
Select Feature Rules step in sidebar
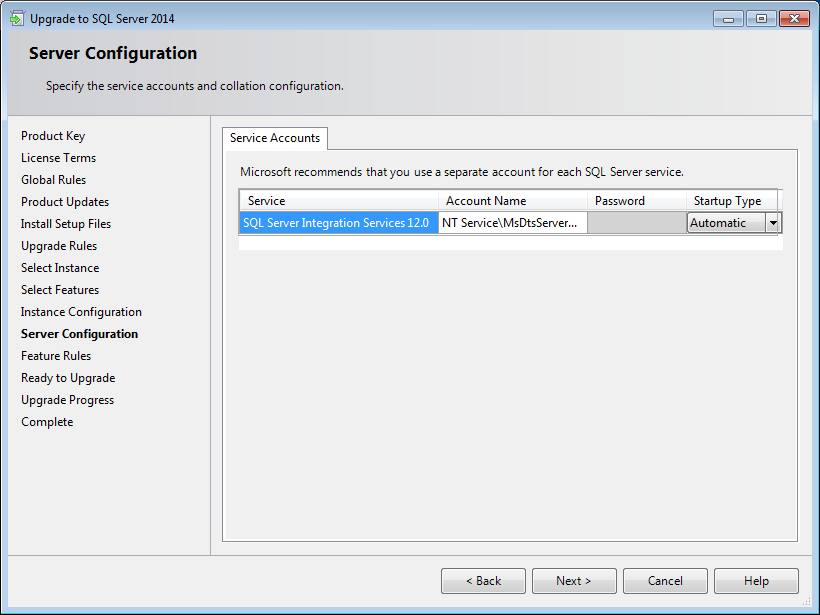click(56, 356)
